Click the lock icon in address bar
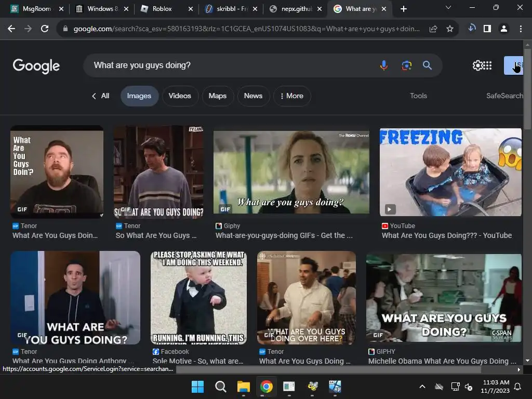Viewport: 532px width, 399px height. point(65,29)
